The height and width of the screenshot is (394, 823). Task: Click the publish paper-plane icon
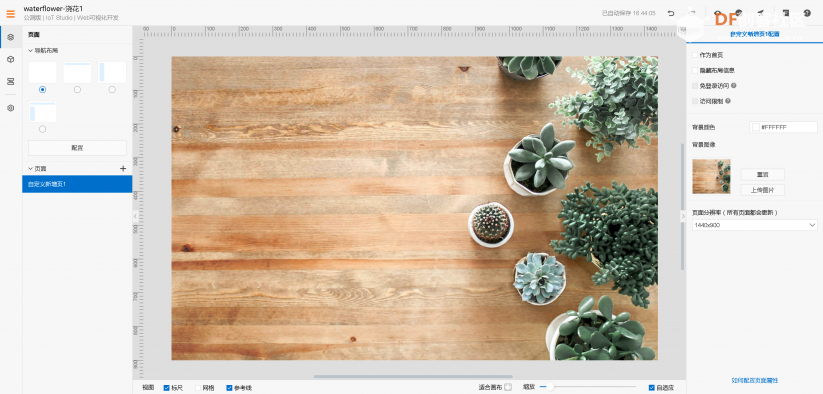pos(761,13)
